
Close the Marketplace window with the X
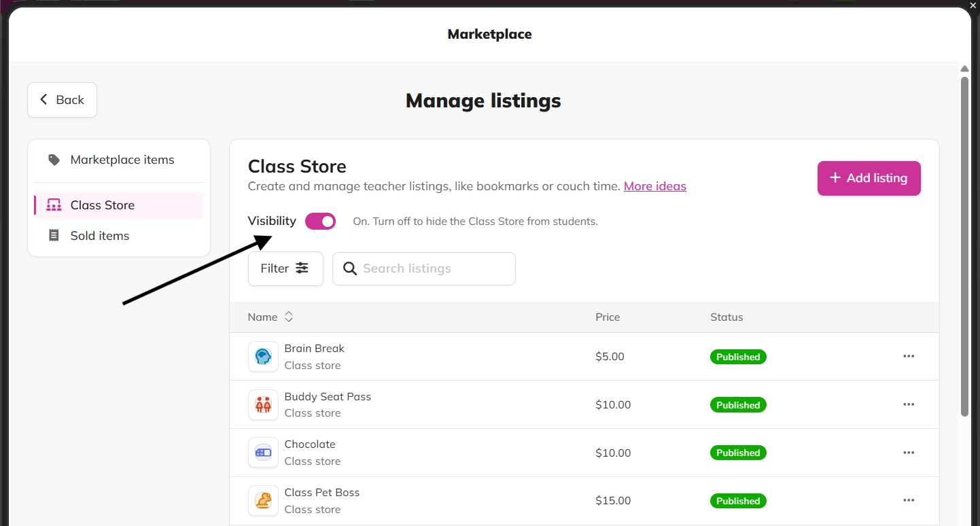click(x=973, y=5)
